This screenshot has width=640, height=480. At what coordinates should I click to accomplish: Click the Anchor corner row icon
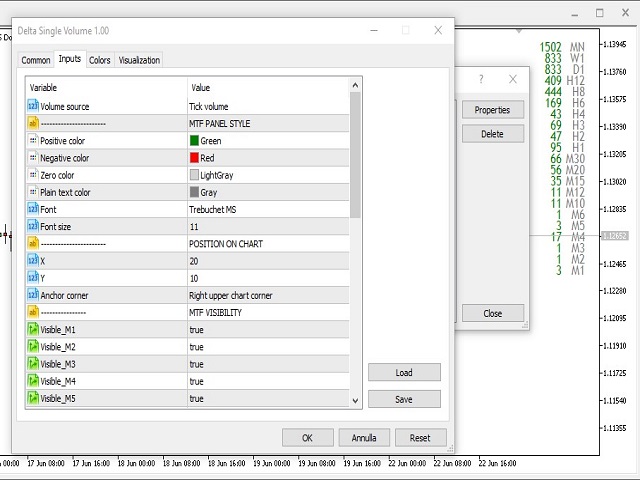33,295
